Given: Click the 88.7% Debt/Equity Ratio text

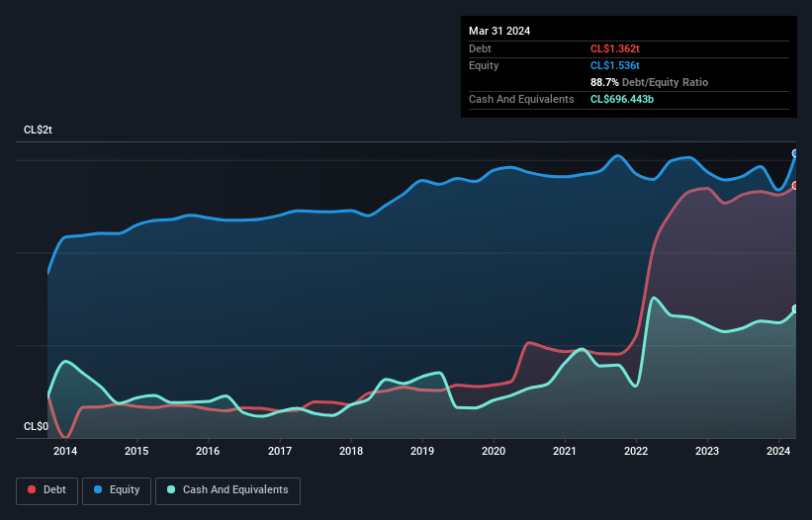Looking at the screenshot, I should 649,82.
